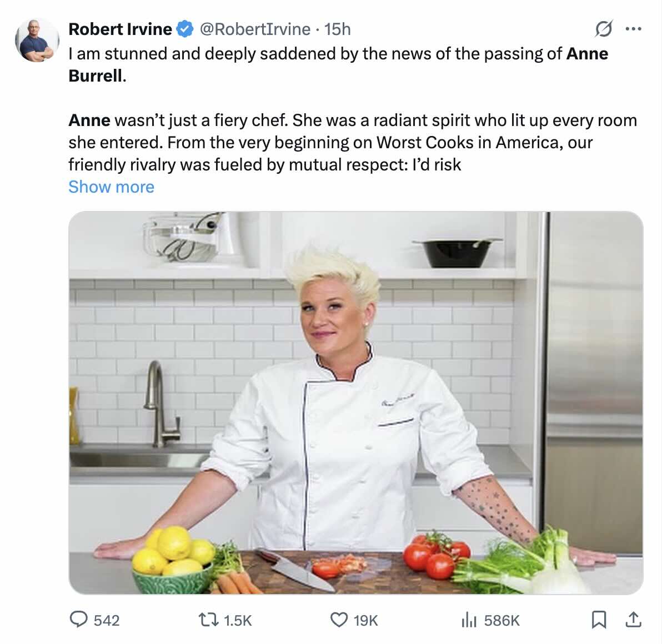Click the share upload icon

tap(633, 620)
